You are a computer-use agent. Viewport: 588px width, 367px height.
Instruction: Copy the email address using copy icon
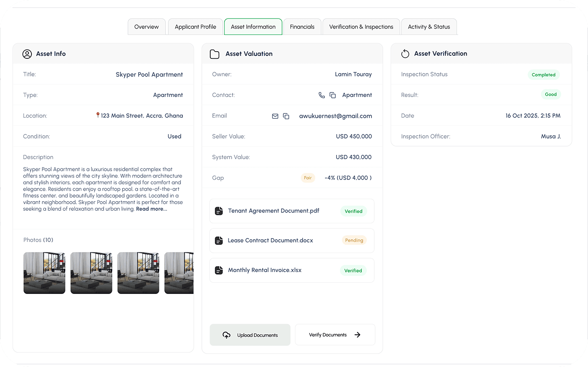(286, 116)
